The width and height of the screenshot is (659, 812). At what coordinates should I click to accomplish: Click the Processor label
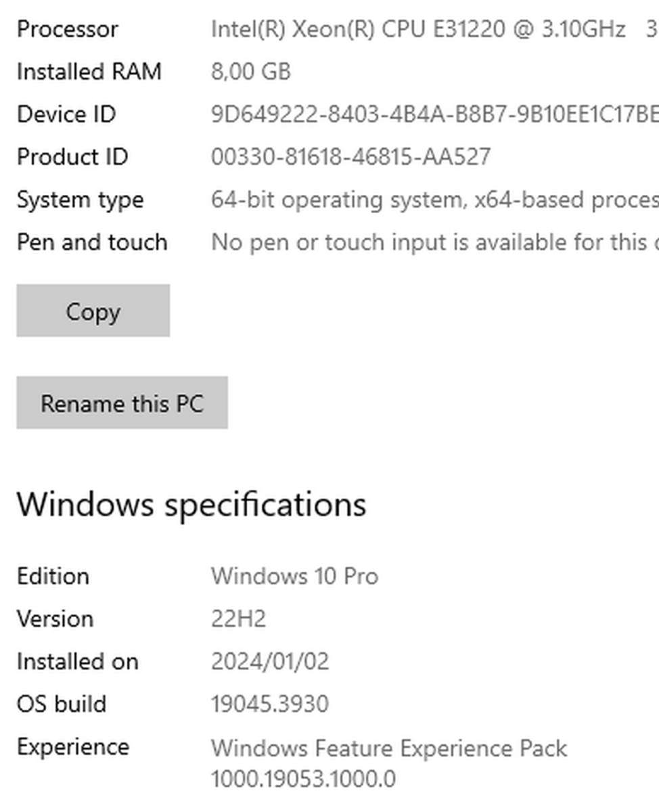point(68,29)
